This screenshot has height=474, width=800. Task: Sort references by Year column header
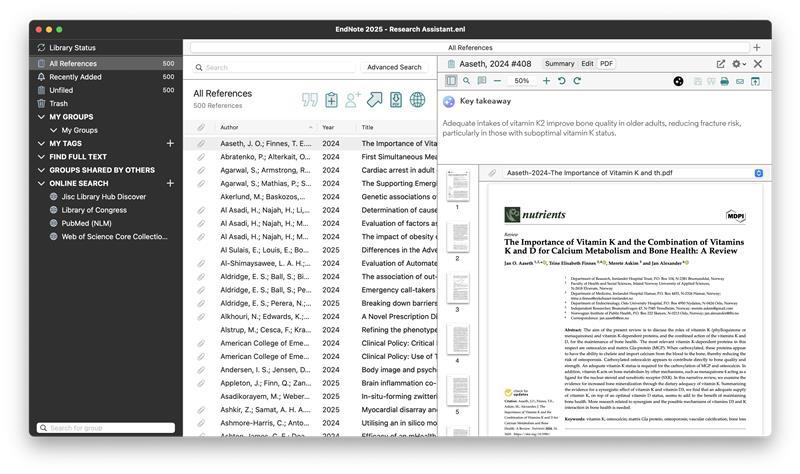tap(328, 127)
